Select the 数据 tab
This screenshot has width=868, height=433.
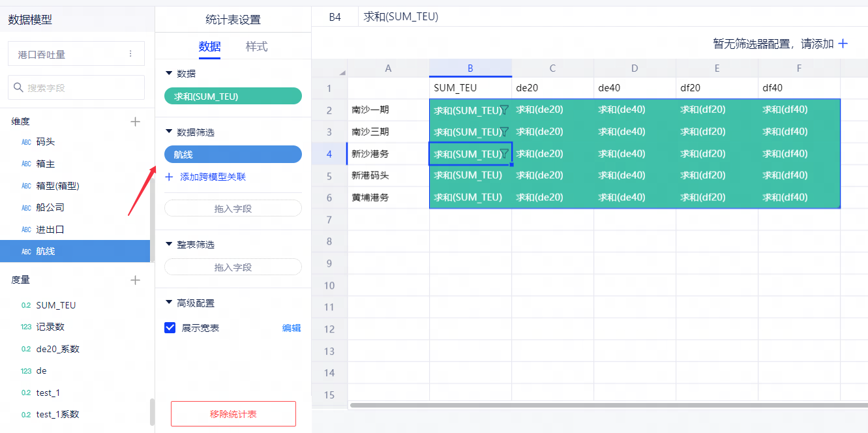coord(209,46)
